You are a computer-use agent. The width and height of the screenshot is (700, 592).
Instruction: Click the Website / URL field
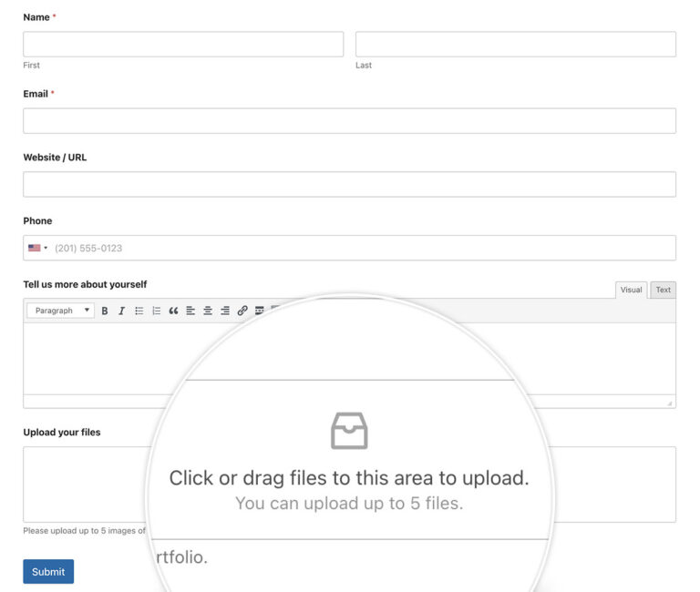click(x=349, y=184)
